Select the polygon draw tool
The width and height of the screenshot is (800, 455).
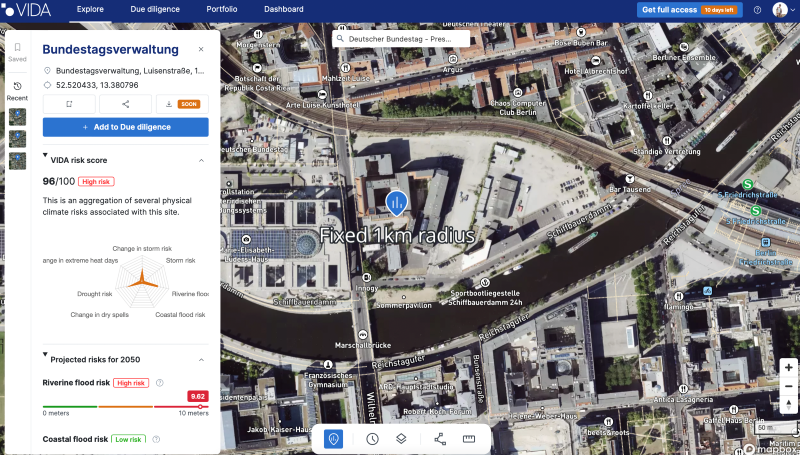point(440,439)
